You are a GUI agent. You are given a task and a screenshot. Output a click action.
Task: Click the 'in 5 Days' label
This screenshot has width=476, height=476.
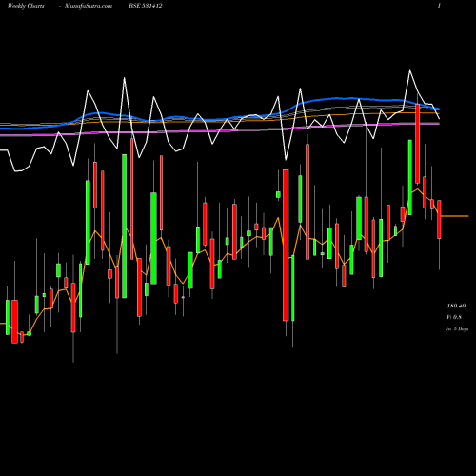point(457,329)
